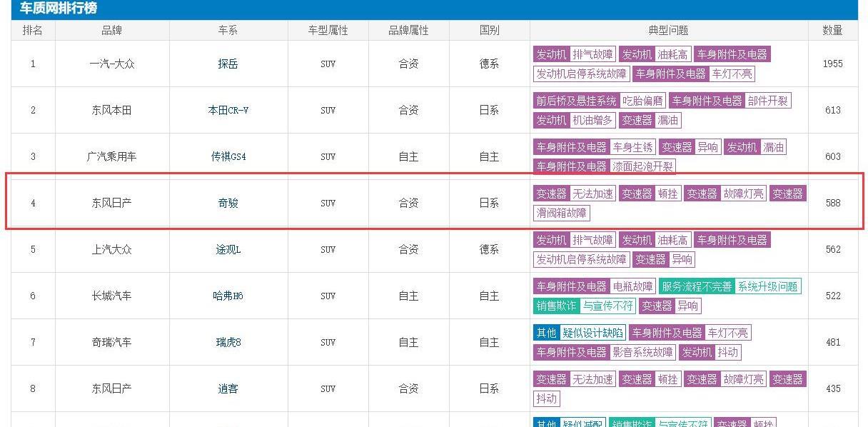The height and width of the screenshot is (427, 868).
Task: Click 顿挫 tag in the 奇骏 row
Action: coord(668,194)
